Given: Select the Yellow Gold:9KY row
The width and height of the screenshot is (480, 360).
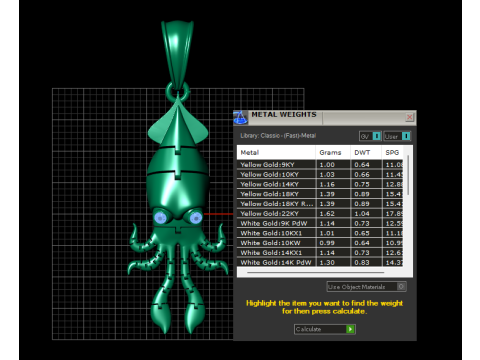Looking at the screenshot, I should [x=320, y=165].
